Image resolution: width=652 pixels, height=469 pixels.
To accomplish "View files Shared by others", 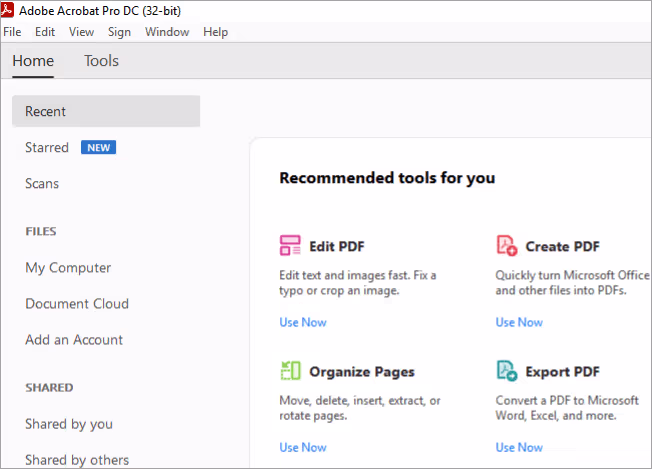I will click(x=77, y=460).
